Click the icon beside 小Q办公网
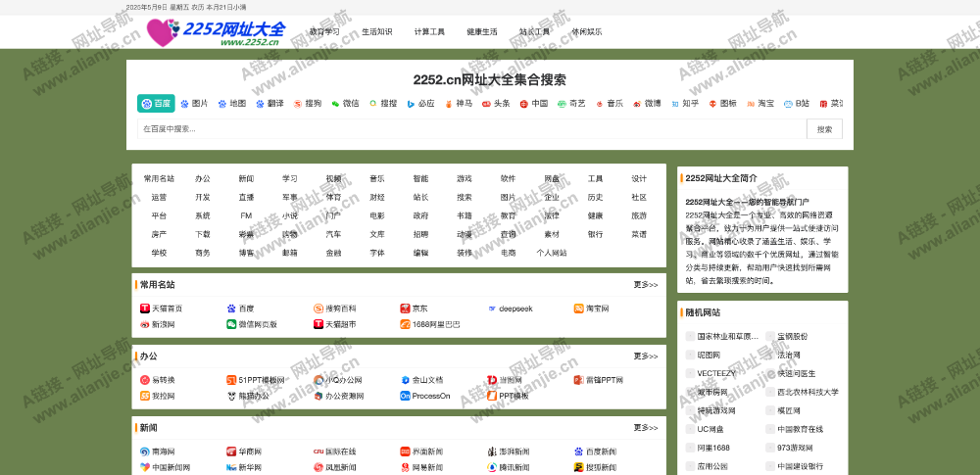Viewport: 980px width, 475px height. pos(318,379)
